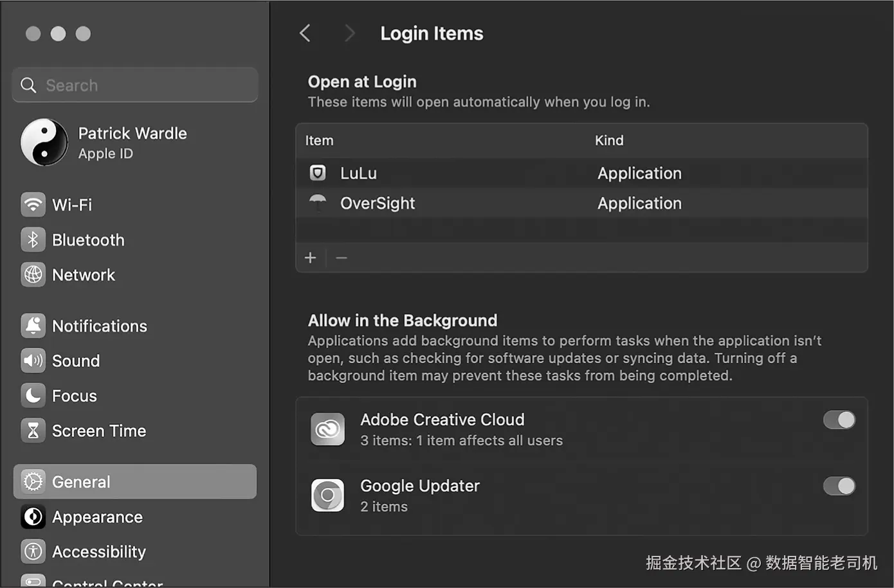Screen dimensions: 894x588
Task: Open Notifications settings pane
Action: point(135,326)
